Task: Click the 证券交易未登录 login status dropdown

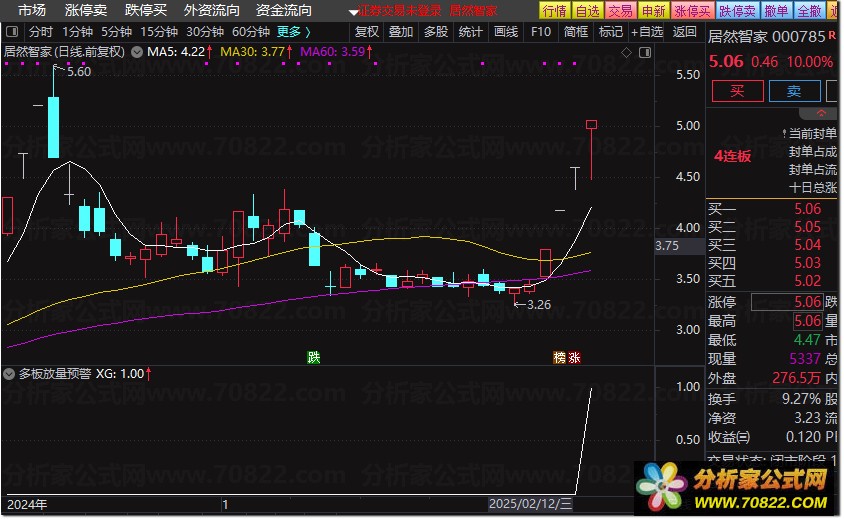Action: tap(396, 11)
